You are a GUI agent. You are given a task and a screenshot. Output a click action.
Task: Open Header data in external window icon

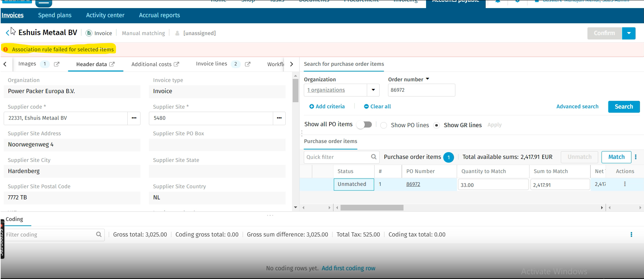tap(112, 64)
